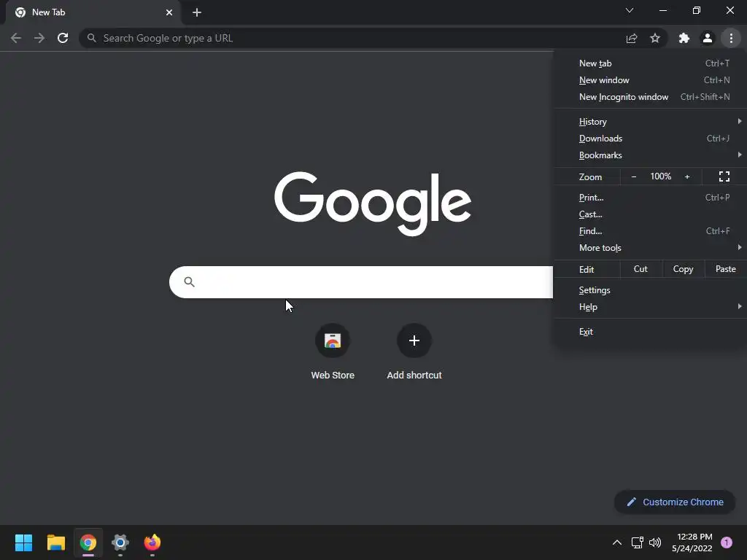Click the Customize Chrome button
This screenshot has height=560, width=747.
pos(675,502)
